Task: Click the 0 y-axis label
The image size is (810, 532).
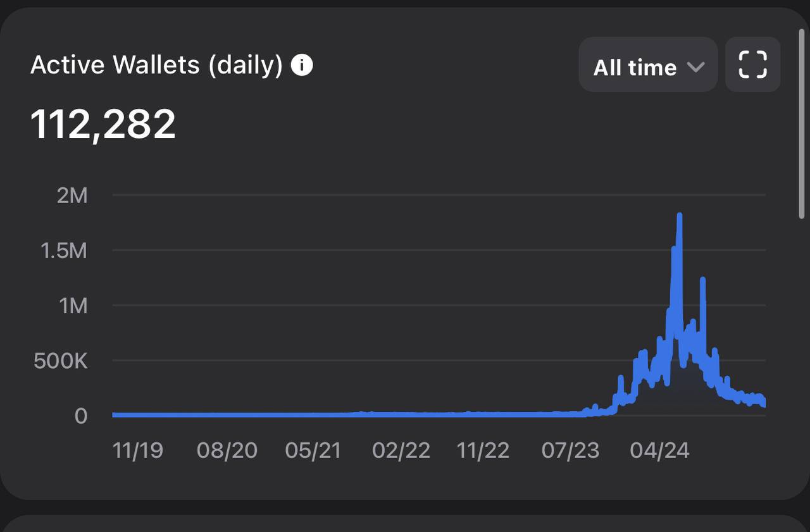Action: 81,416
